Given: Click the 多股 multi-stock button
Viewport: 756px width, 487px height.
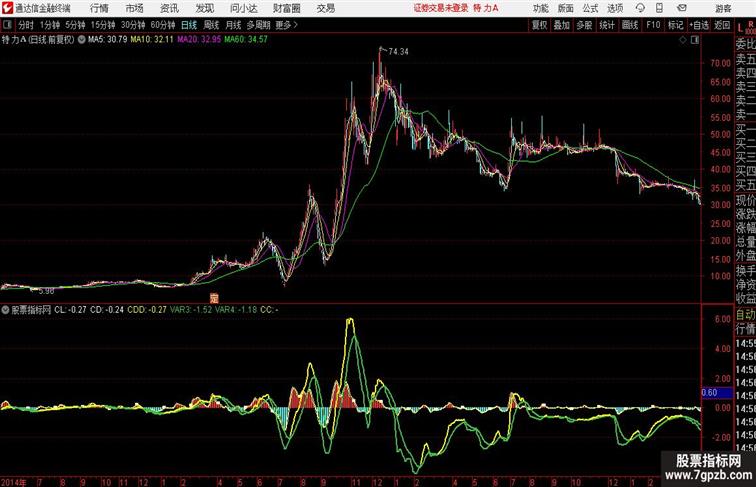Looking at the screenshot, I should (584, 25).
